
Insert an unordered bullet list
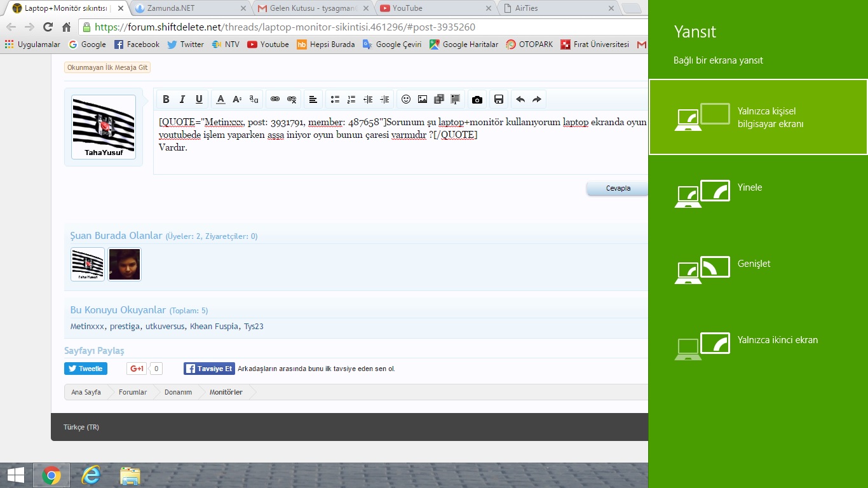pyautogui.click(x=335, y=99)
